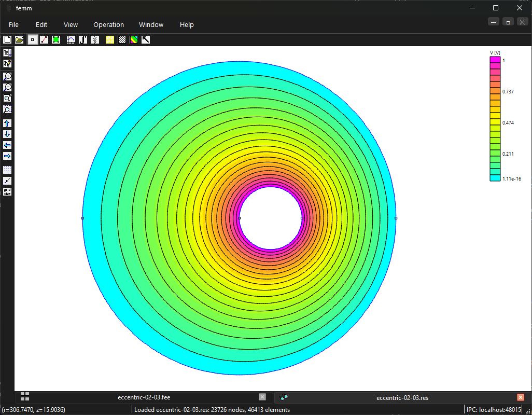This screenshot has height=415, width=532.
Task: Pan view down with the down arrow
Action: coord(7,134)
